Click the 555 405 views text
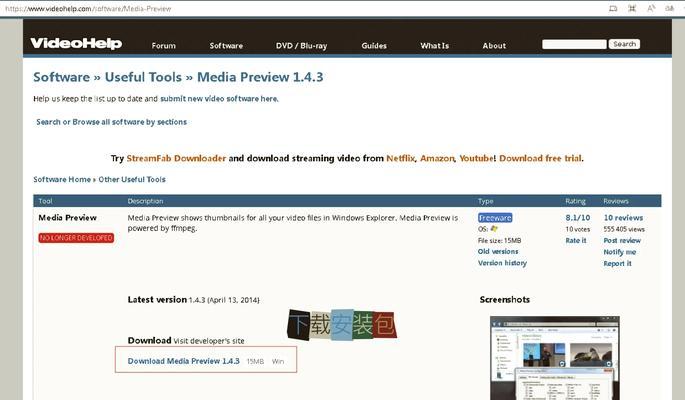Viewport: 685px width, 400px height. coord(624,229)
